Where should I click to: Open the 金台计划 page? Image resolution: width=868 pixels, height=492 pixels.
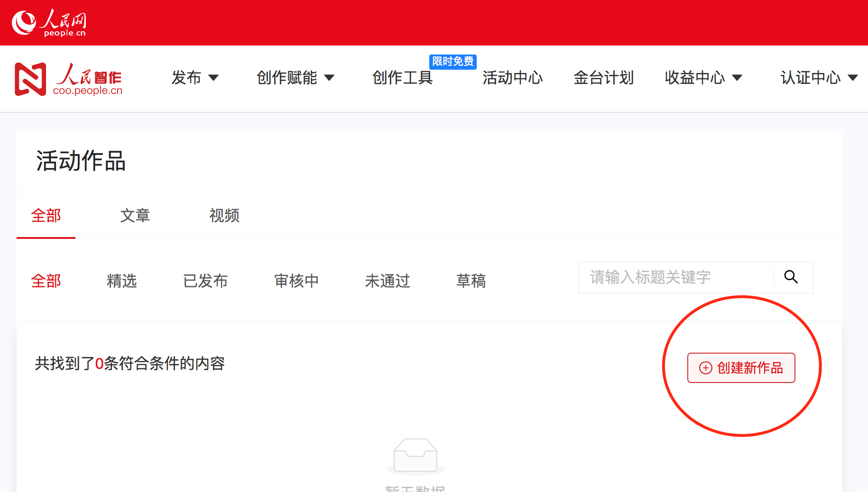[x=604, y=78]
